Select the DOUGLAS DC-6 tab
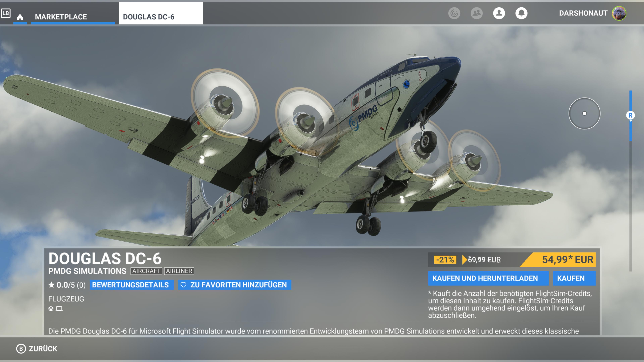 161,13
